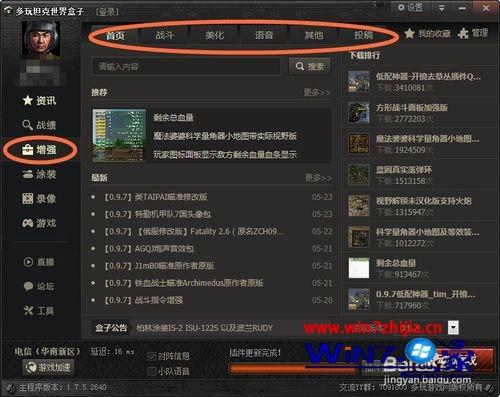
Task: Open the 剩余总血量 recommended entry
Action: pyautogui.click(x=173, y=117)
